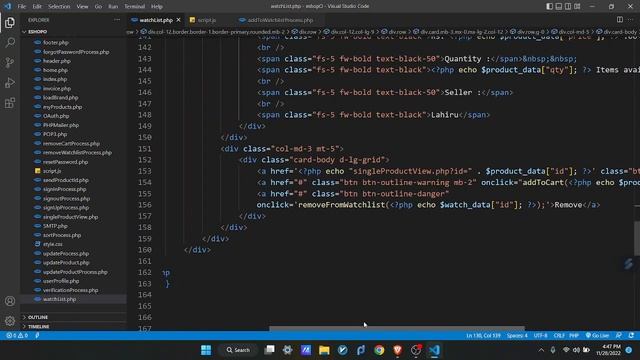640x360 pixels.
Task: Open File Explorer from taskbar
Action: [324, 350]
